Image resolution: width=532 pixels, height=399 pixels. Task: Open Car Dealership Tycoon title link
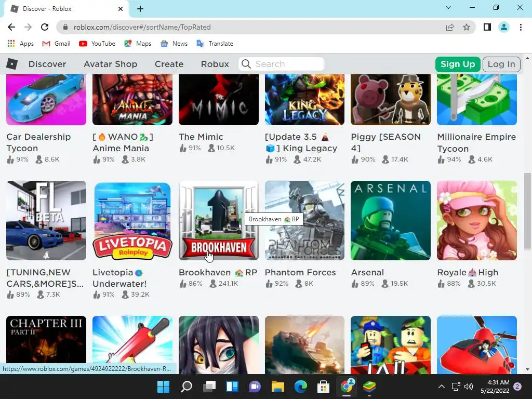click(38, 142)
